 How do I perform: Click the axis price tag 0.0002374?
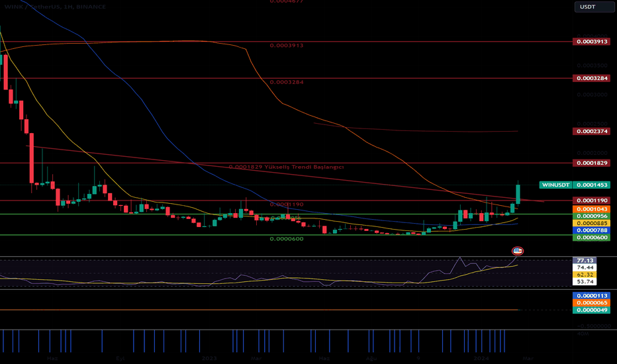point(591,132)
